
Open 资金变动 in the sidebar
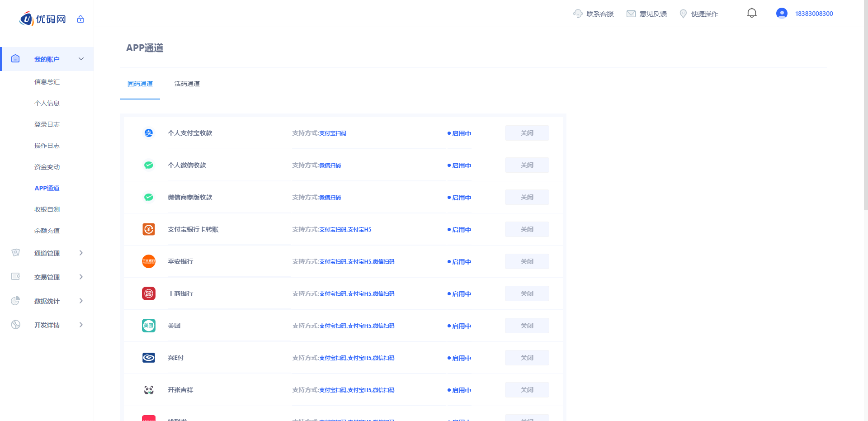tap(47, 167)
